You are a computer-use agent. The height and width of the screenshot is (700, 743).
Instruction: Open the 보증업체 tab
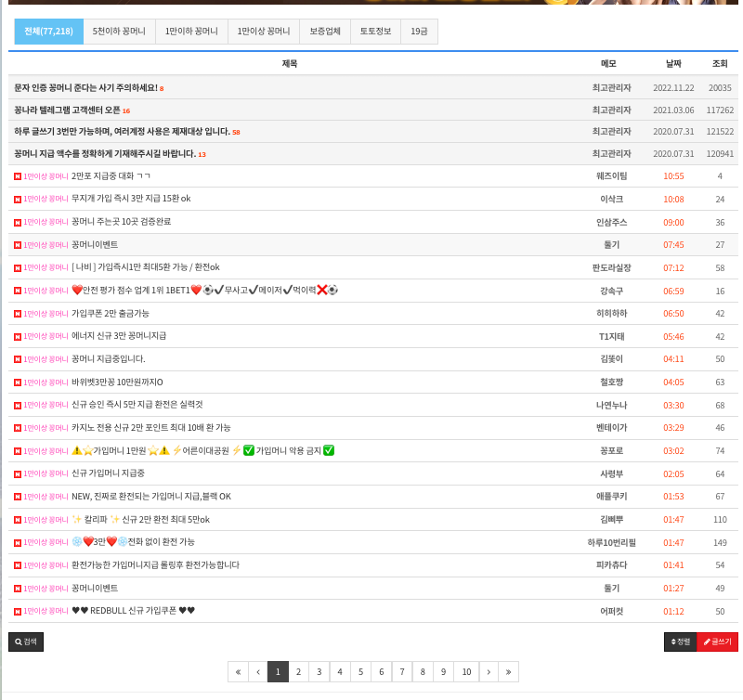(x=325, y=32)
